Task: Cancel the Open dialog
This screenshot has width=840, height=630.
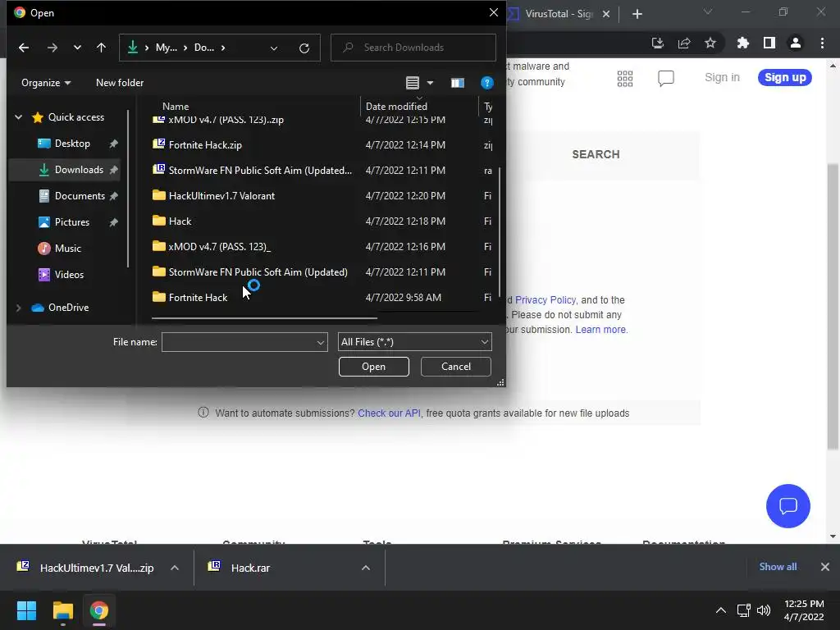Action: (456, 367)
